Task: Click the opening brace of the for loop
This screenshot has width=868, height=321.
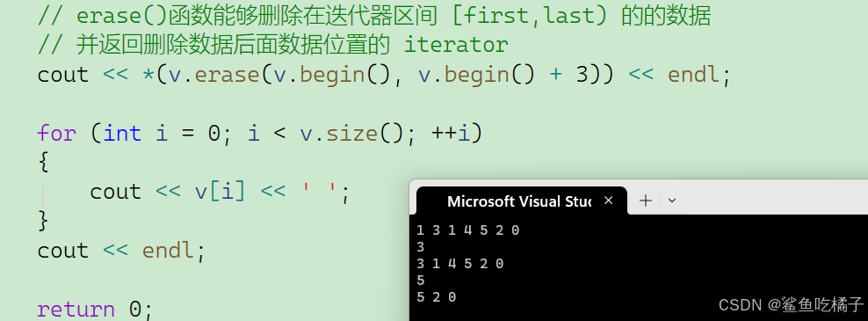Action: (x=43, y=163)
